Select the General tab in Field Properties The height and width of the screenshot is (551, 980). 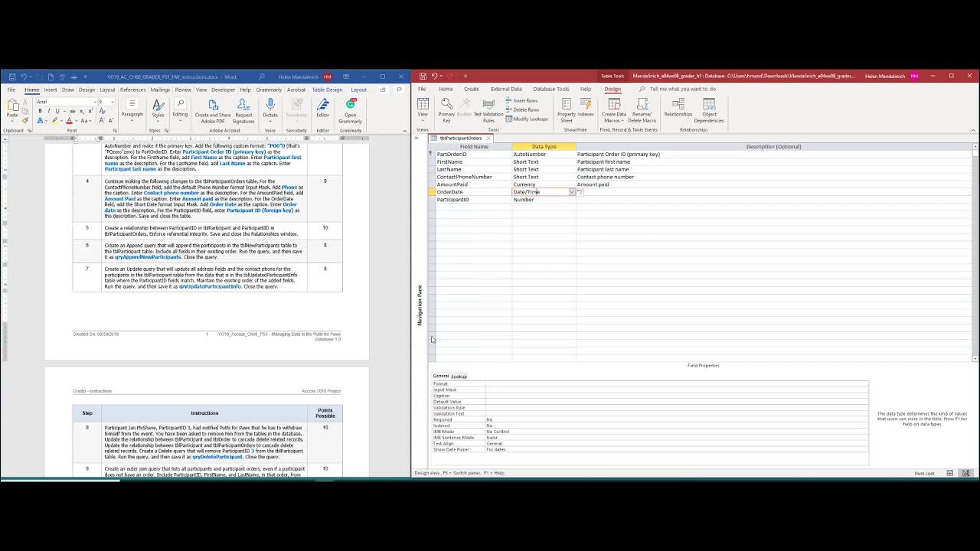[x=440, y=376]
